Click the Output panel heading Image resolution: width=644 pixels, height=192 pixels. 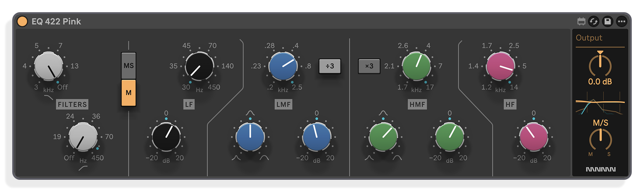pyautogui.click(x=589, y=38)
